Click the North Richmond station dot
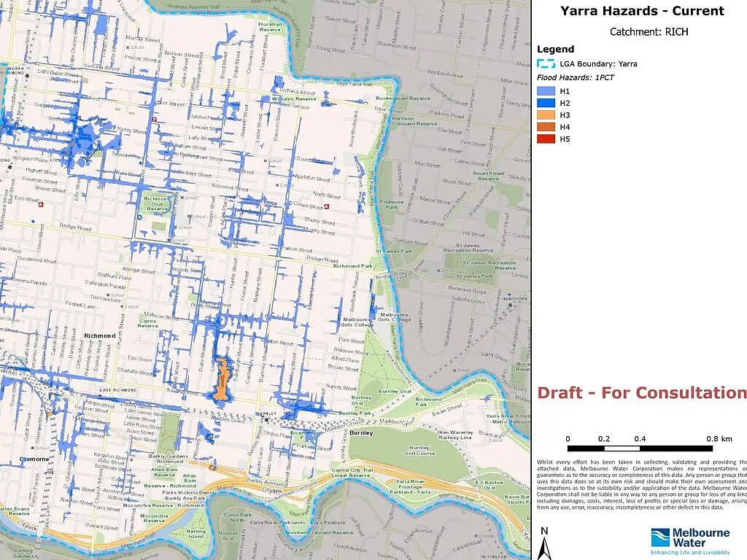 [27, 76]
